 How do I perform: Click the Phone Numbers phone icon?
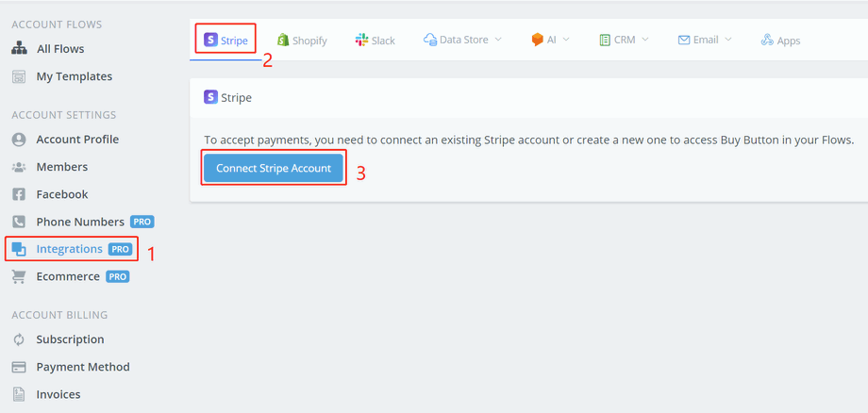(19, 222)
